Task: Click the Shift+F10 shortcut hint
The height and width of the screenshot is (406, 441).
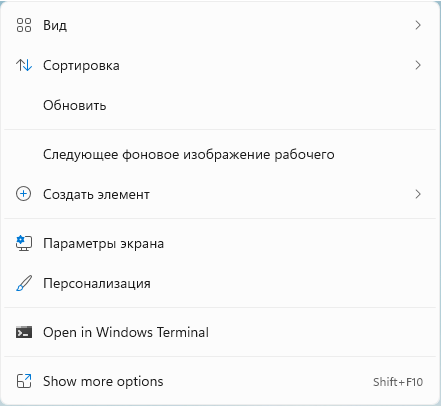Action: click(398, 382)
